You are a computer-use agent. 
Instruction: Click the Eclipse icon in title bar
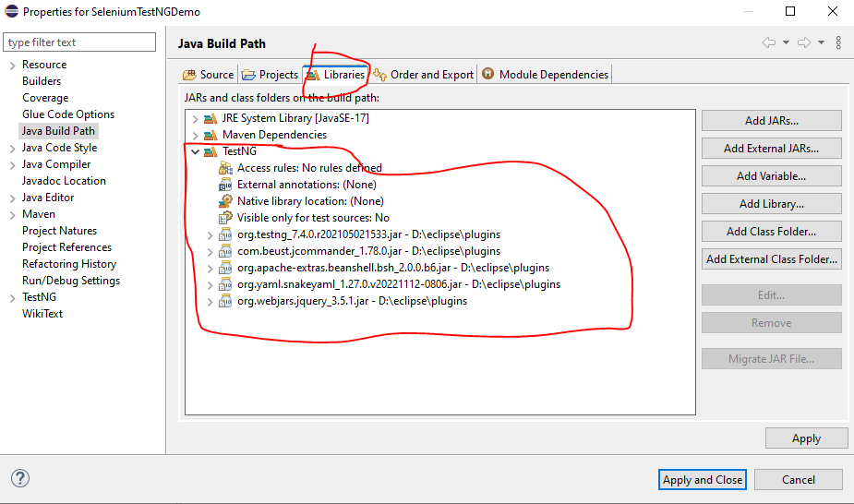click(11, 11)
